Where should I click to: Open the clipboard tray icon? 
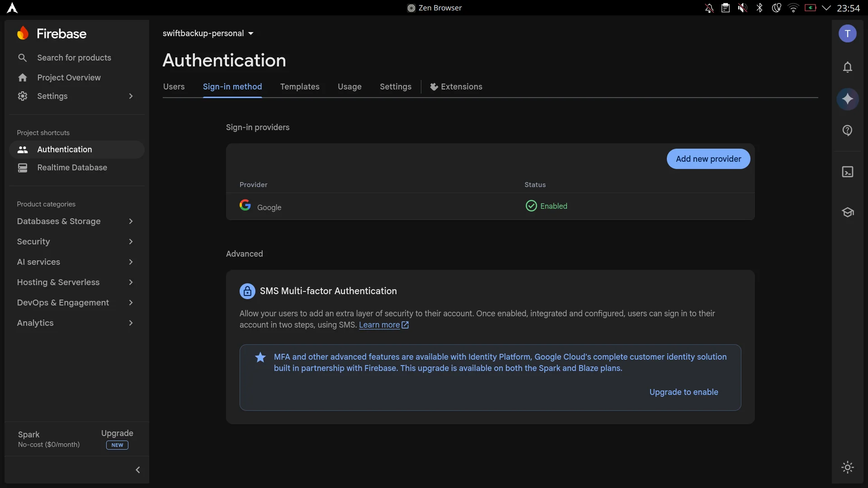(x=726, y=8)
